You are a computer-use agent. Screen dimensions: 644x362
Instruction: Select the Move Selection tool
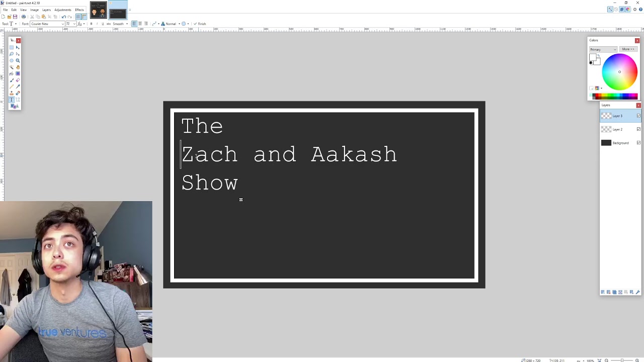[18, 54]
